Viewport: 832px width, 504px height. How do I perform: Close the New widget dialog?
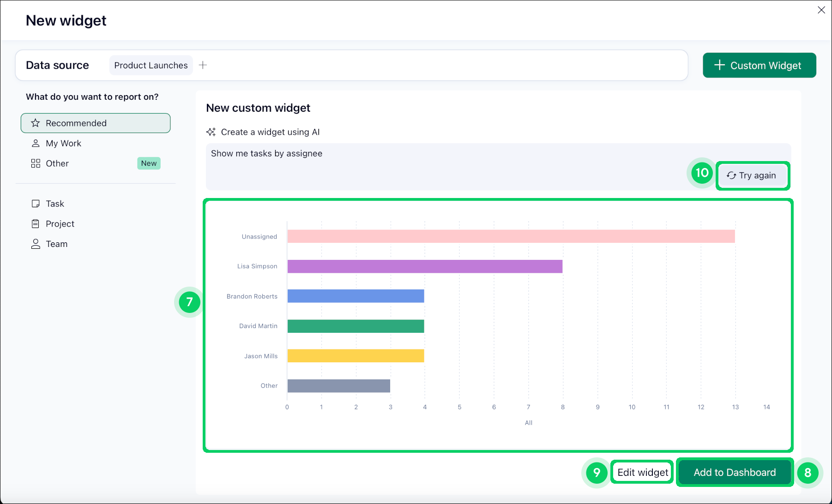click(x=821, y=10)
